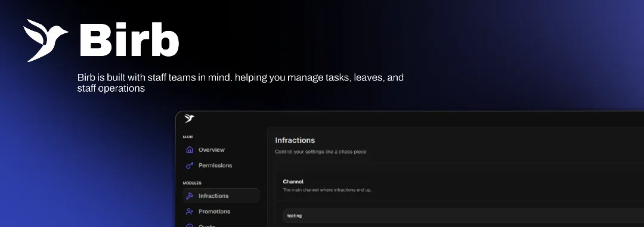The width and height of the screenshot is (644, 227).
Task: Click the Birb hummingbird logo in the banner
Action: tap(45, 41)
